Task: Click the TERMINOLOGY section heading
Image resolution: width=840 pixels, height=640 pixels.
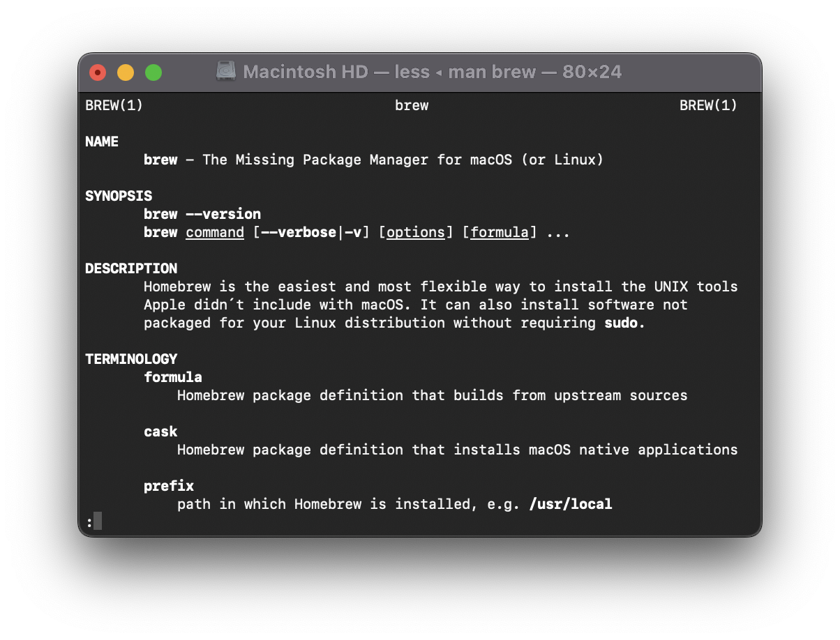Action: coord(131,359)
